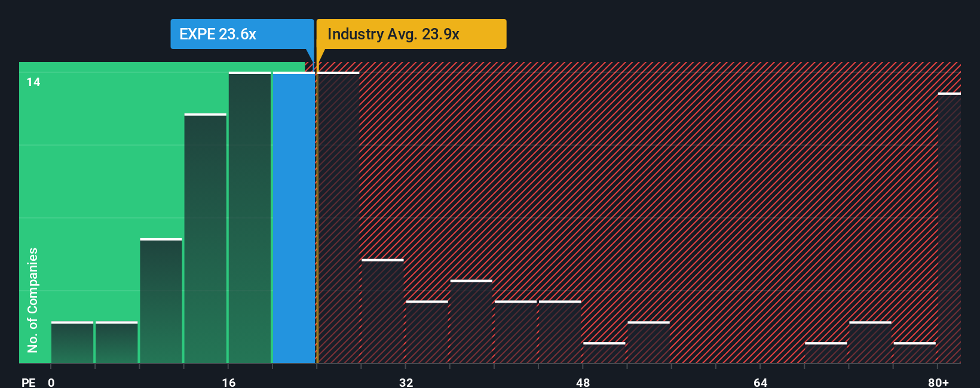The image size is (980, 388).
Task: Click the EXPE 23.6x blue label
Action: [x=242, y=34]
